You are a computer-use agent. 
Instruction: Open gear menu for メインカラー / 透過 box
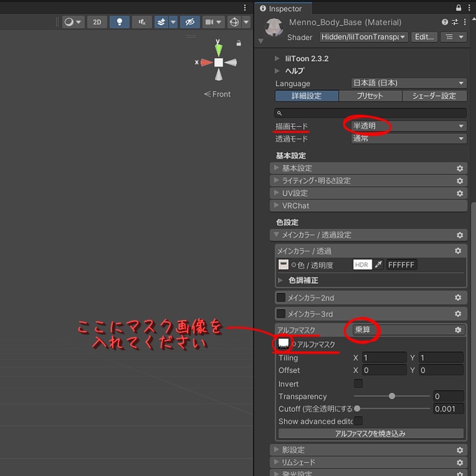tap(458, 251)
